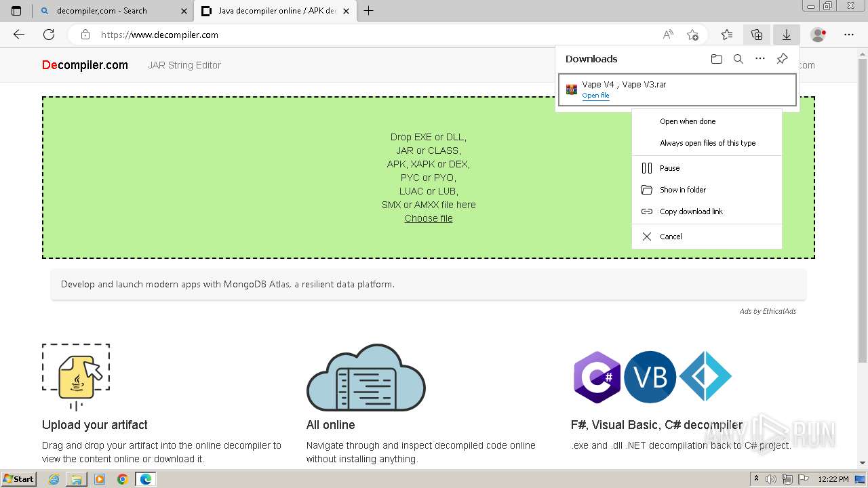868x488 pixels.
Task: Open the media player taskbar icon
Action: point(100,479)
